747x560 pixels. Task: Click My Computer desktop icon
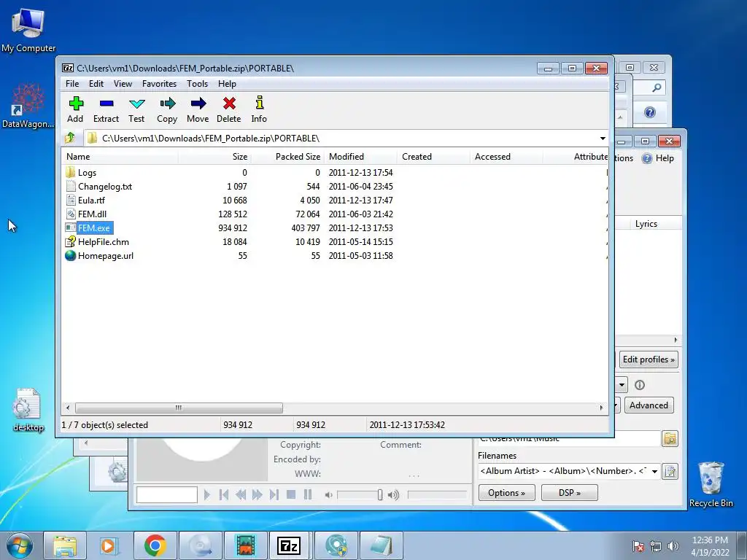point(28,29)
